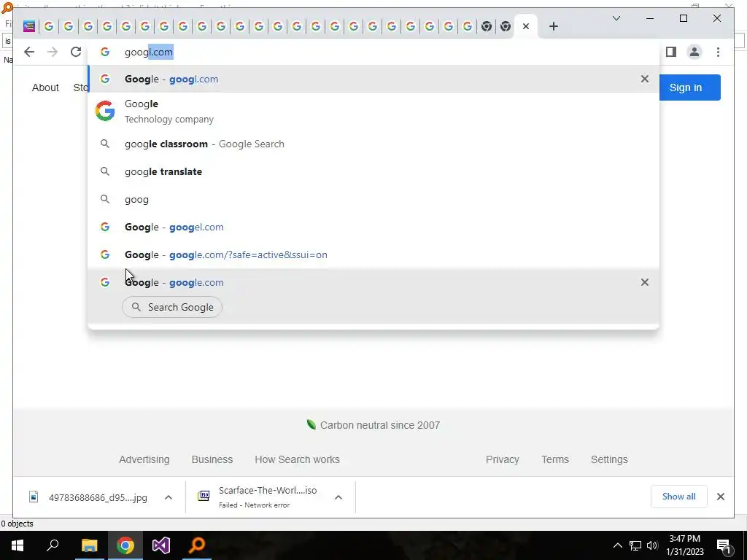Toggle the side panel icon

tap(671, 52)
